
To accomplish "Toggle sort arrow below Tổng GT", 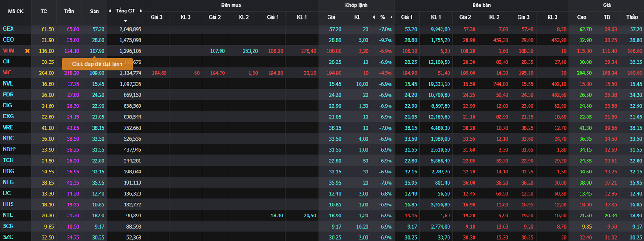I will [x=125, y=21].
